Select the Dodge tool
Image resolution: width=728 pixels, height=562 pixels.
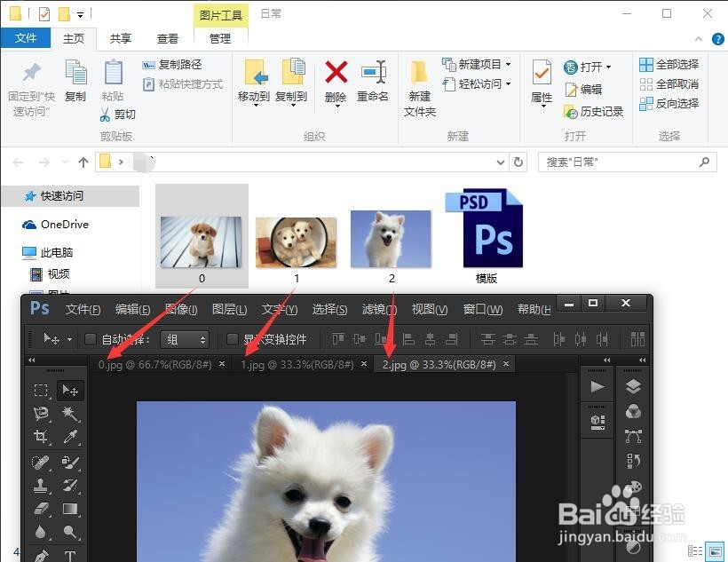pos(70,532)
